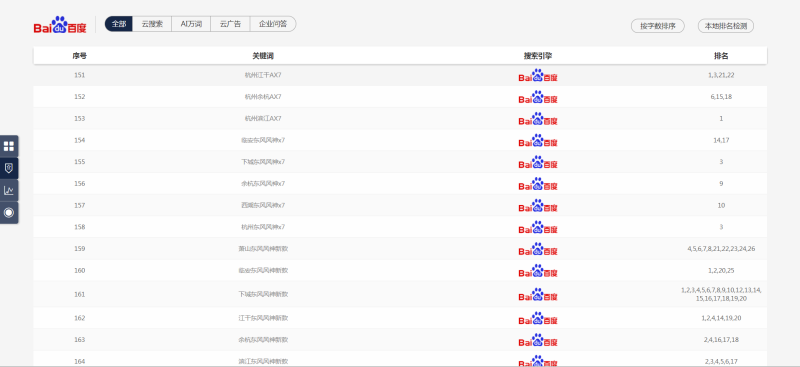Click ranking value 14,17
Screen dimensions: 800x367
point(721,140)
